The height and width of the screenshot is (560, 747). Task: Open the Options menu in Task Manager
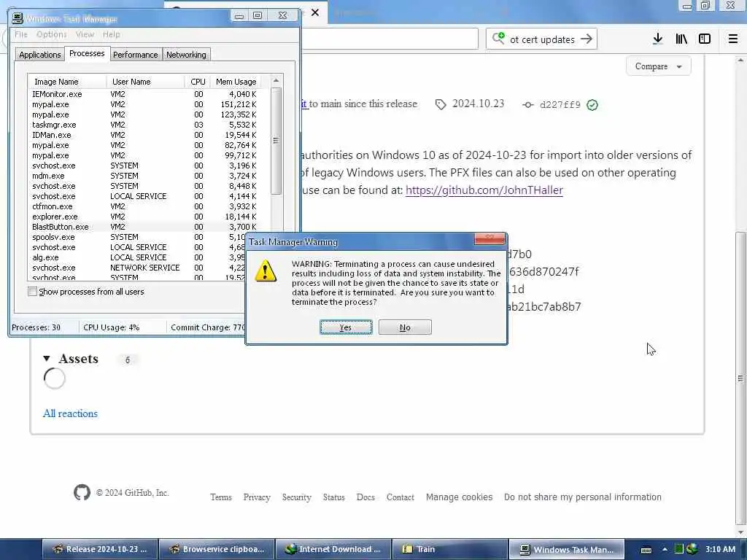coord(52,34)
